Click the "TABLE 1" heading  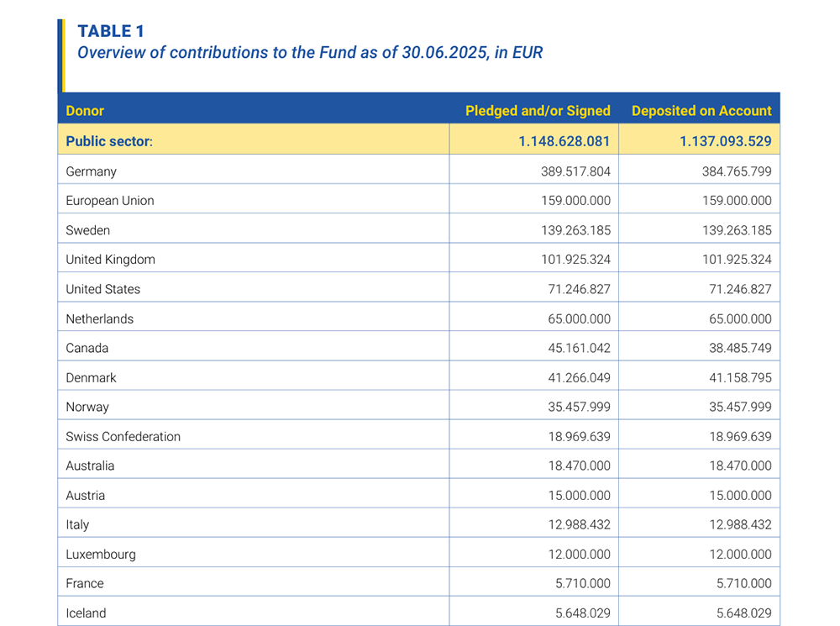(111, 31)
